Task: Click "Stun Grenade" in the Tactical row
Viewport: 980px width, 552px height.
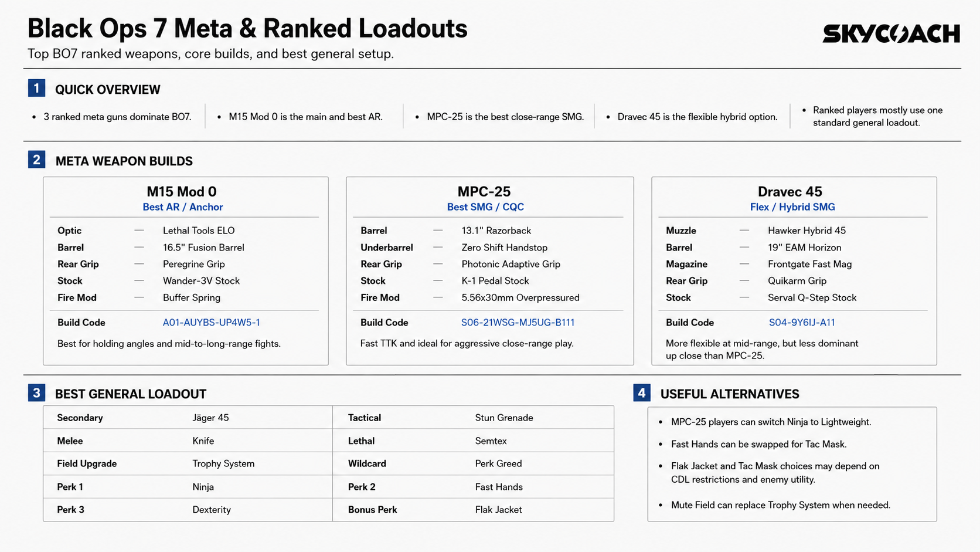Action: (x=504, y=418)
